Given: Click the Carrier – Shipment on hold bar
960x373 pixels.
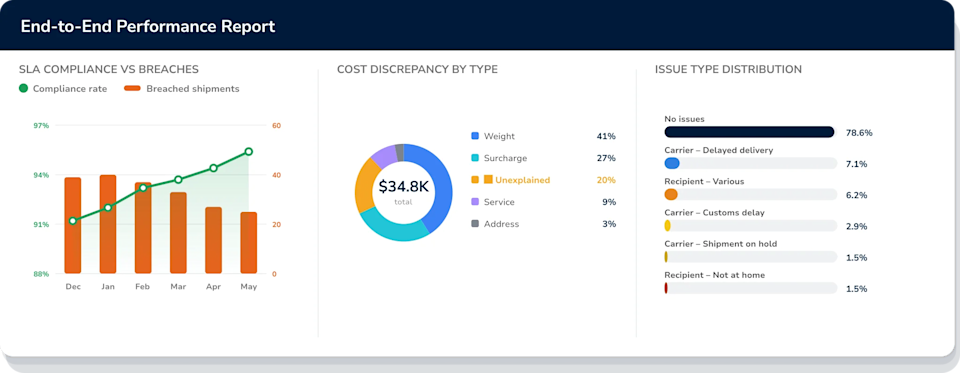Looking at the screenshot, I should coord(751,257).
